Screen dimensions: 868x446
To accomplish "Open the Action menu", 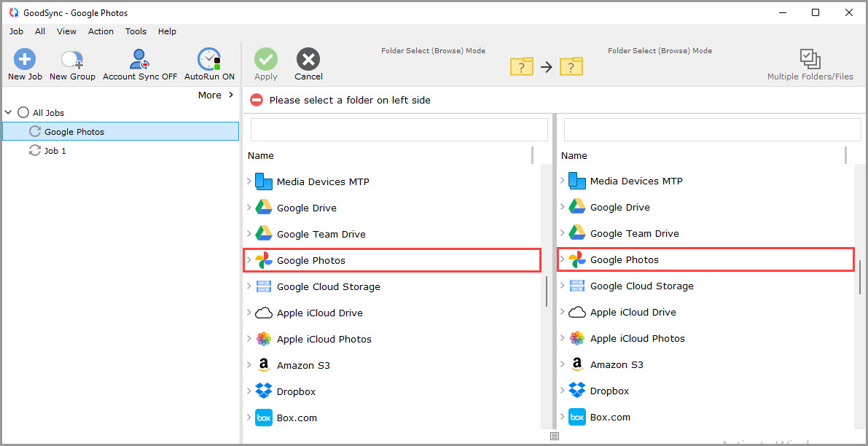I will (101, 31).
